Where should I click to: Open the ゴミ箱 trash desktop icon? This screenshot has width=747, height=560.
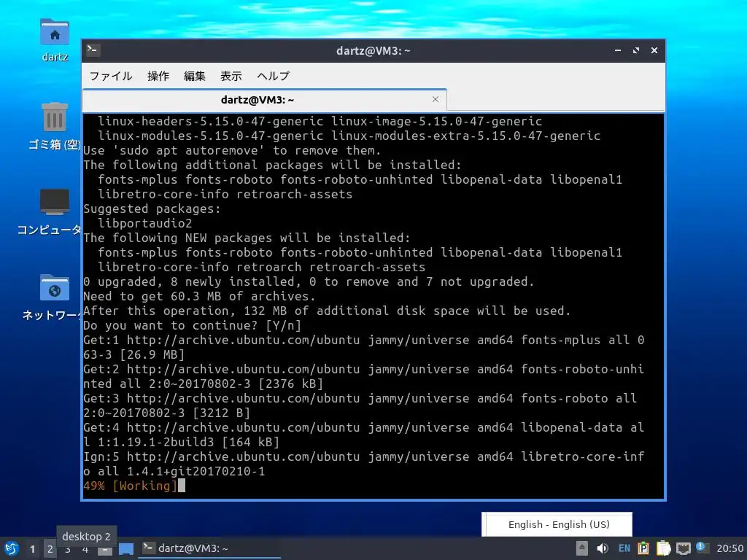(x=54, y=126)
